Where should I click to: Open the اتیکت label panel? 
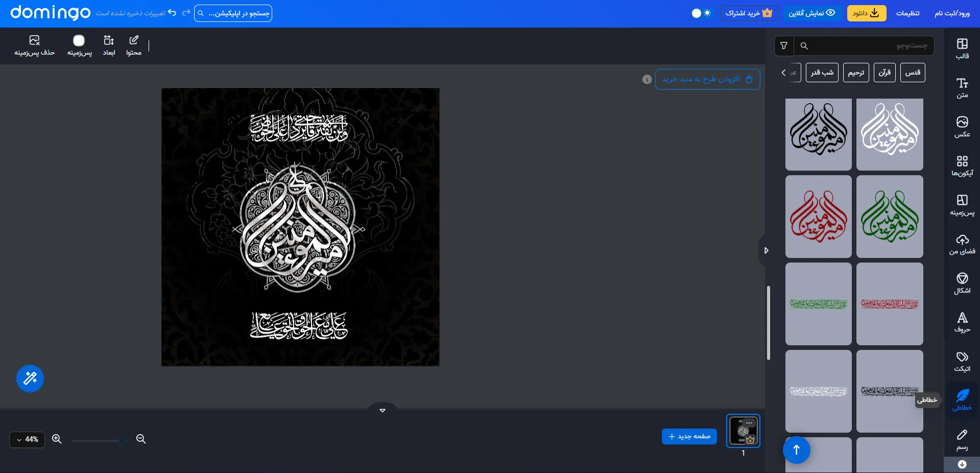[962, 361]
